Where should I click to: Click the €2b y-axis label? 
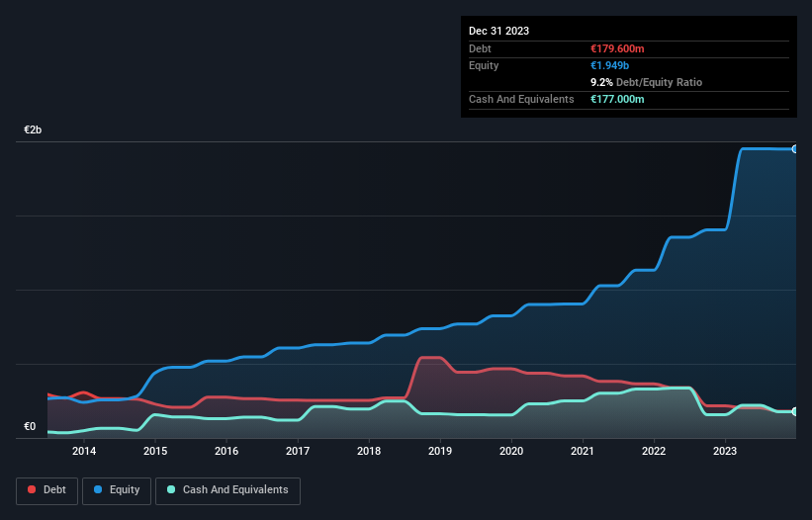(33, 130)
